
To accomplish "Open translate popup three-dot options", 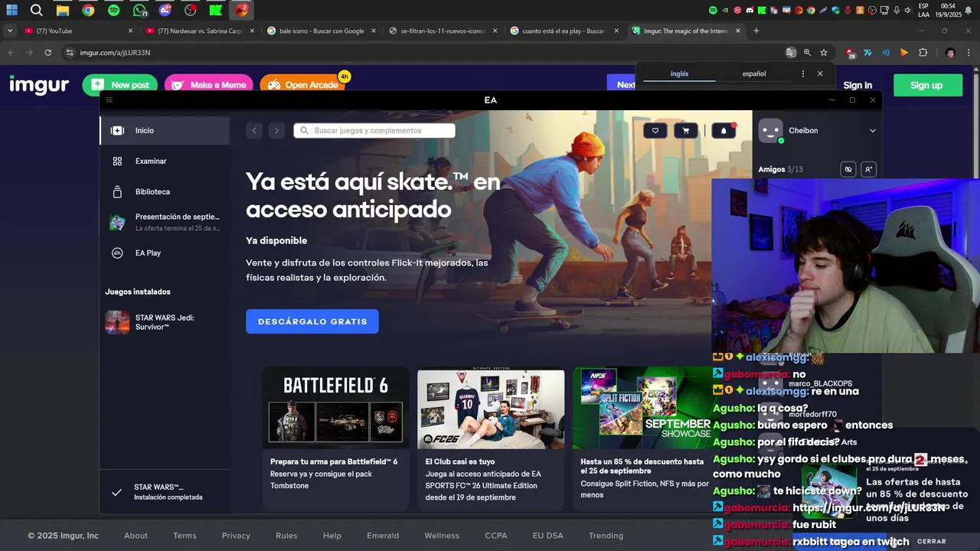I will [802, 74].
